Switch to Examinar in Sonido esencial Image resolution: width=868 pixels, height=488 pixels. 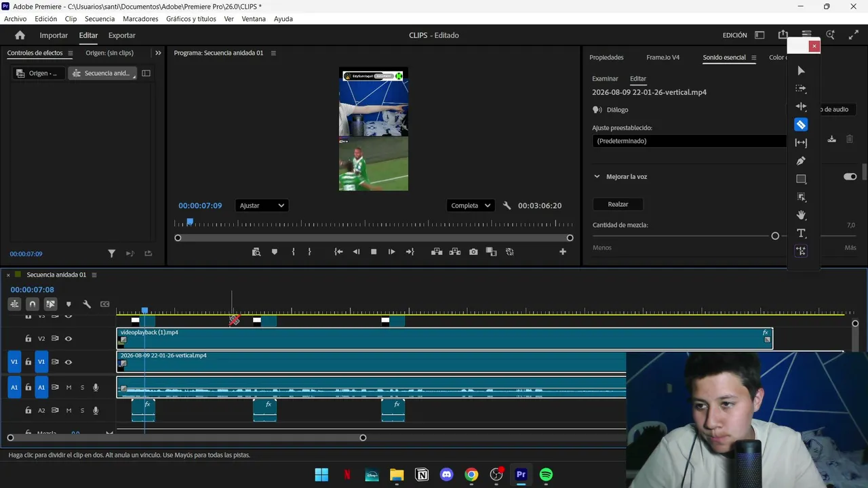point(605,79)
